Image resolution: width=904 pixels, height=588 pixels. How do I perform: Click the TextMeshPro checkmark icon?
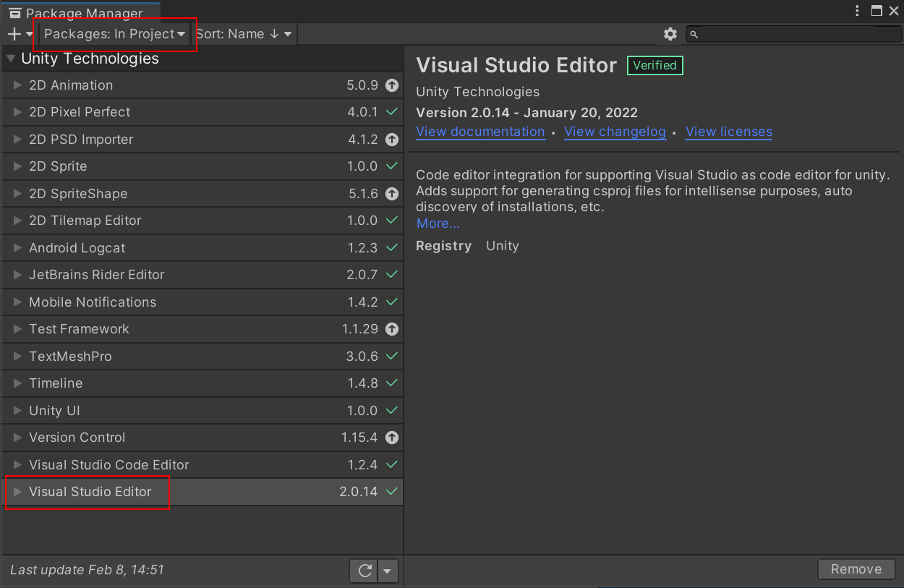point(392,357)
